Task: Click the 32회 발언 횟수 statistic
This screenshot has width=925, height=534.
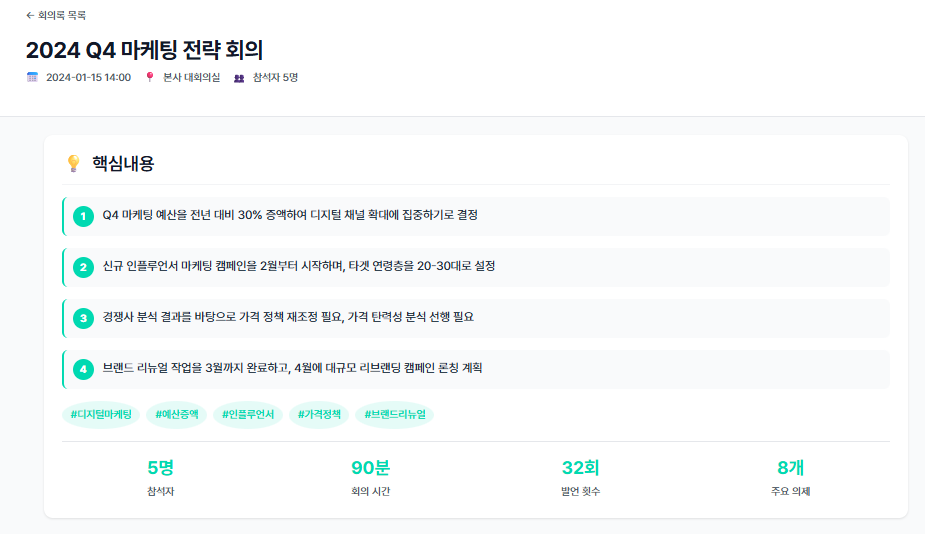Action: [580, 477]
